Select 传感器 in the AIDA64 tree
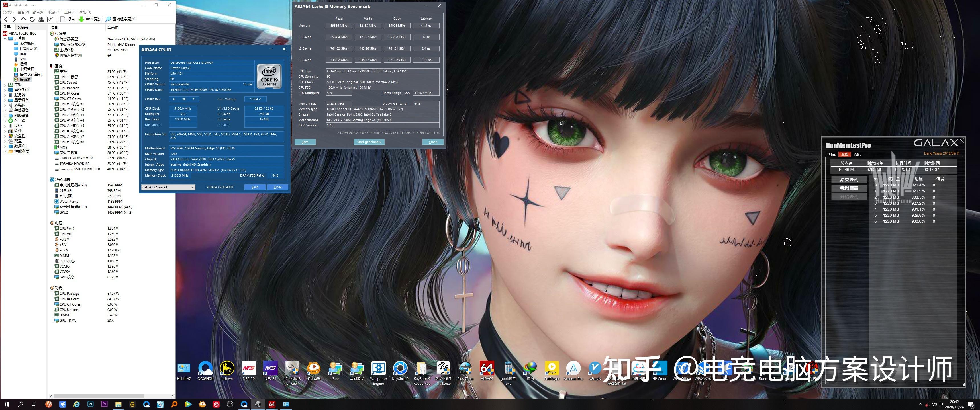This screenshot has height=410, width=980. point(25,79)
